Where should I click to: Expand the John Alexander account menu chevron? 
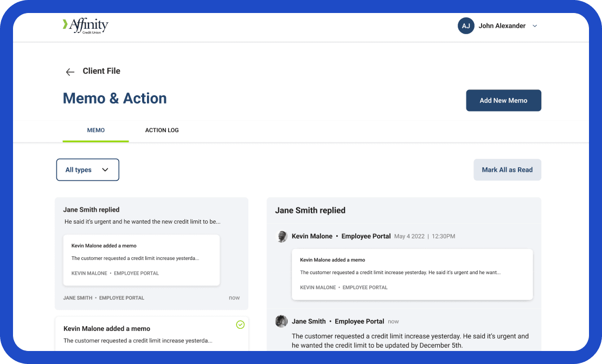(535, 26)
